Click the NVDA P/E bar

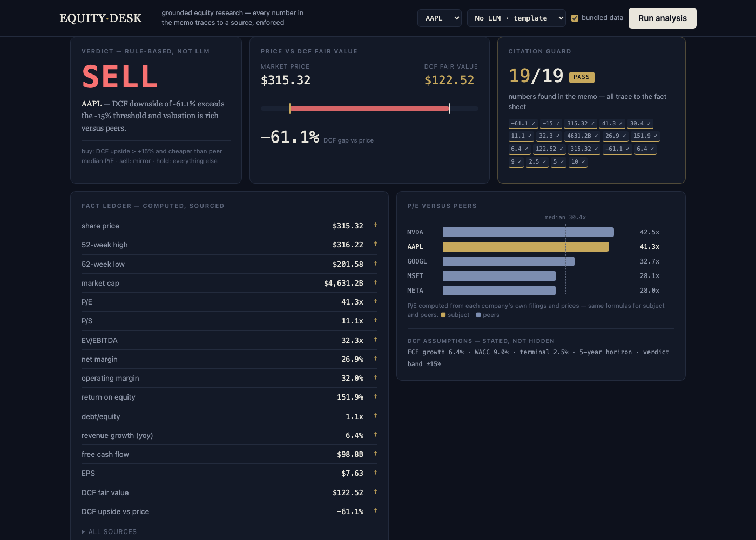tap(529, 232)
